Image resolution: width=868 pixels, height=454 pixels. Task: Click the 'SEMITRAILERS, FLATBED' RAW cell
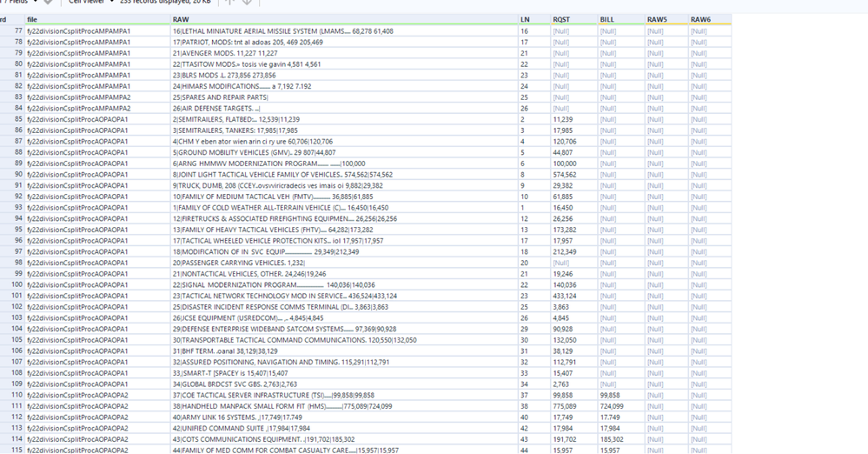click(x=344, y=119)
